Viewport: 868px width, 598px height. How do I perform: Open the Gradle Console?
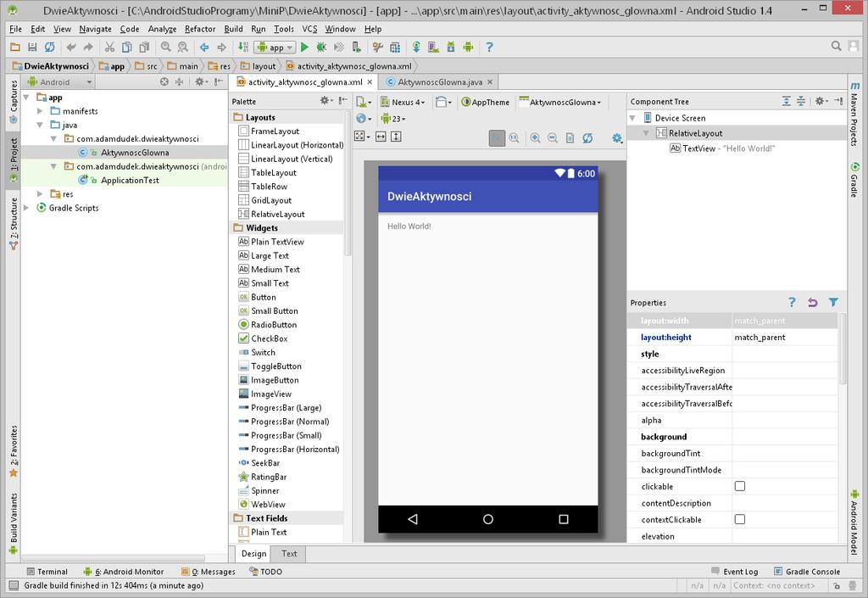(807, 572)
